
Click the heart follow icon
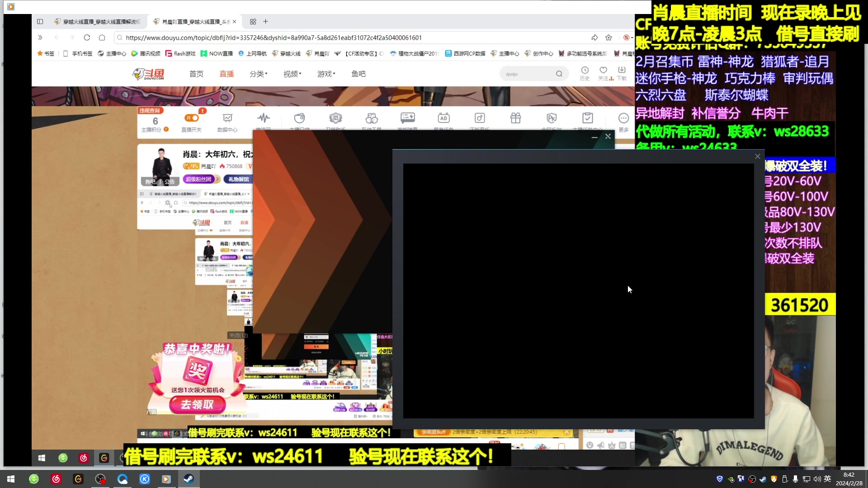pyautogui.click(x=603, y=70)
